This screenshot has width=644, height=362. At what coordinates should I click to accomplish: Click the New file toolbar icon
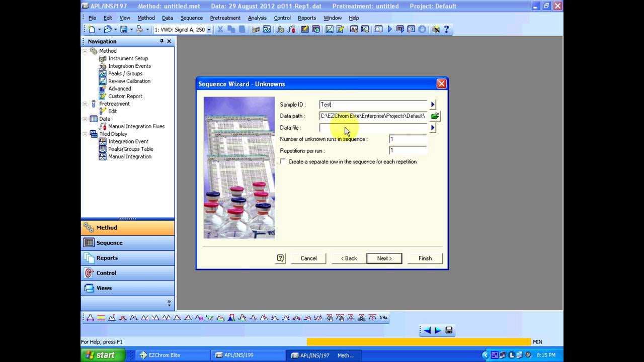click(x=92, y=30)
